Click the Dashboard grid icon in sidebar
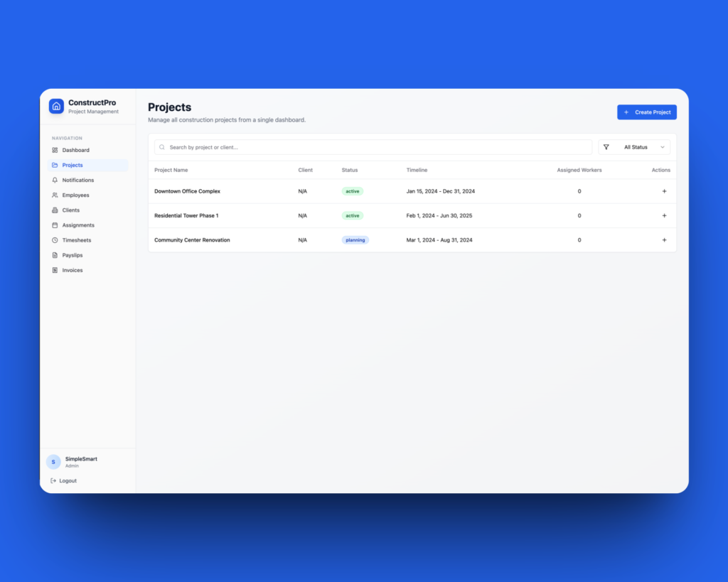 [x=55, y=150]
